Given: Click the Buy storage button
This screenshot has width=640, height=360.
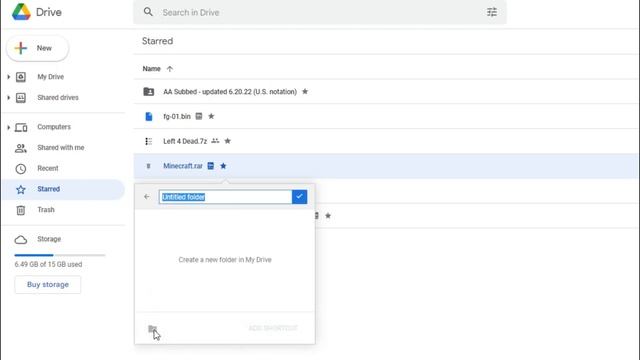Looking at the screenshot, I should (x=48, y=284).
